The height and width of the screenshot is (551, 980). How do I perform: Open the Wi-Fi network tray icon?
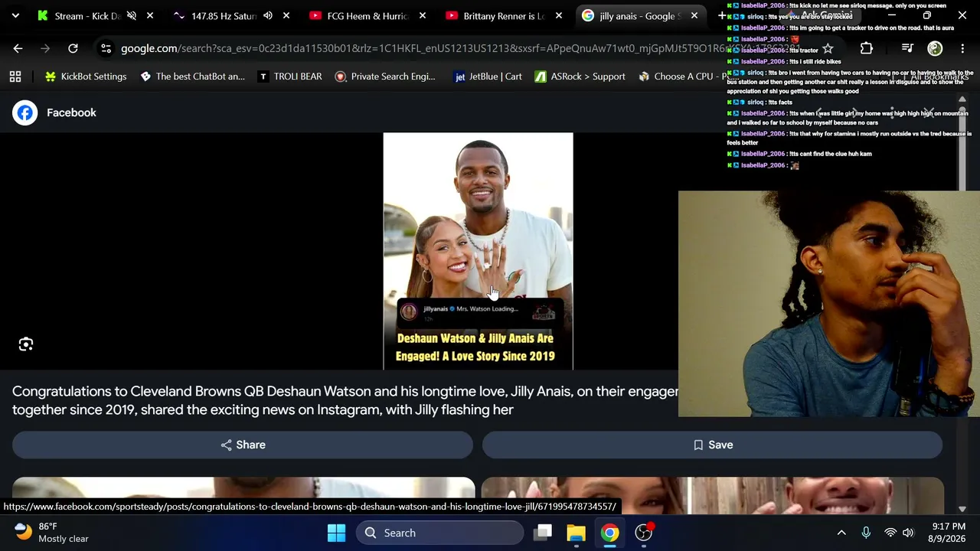tap(890, 533)
